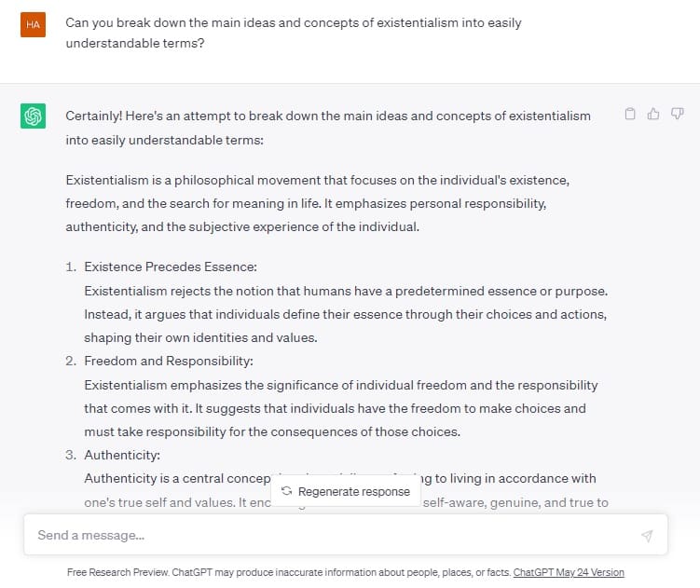700x588 pixels.
Task: Give the response a thumbs up
Action: 653,114
